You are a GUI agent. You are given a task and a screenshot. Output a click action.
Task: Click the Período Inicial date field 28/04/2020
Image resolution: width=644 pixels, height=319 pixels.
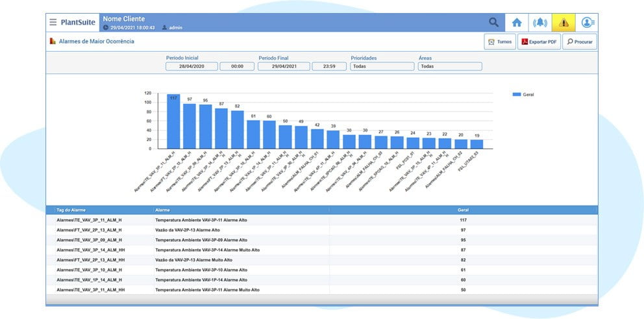[192, 66]
